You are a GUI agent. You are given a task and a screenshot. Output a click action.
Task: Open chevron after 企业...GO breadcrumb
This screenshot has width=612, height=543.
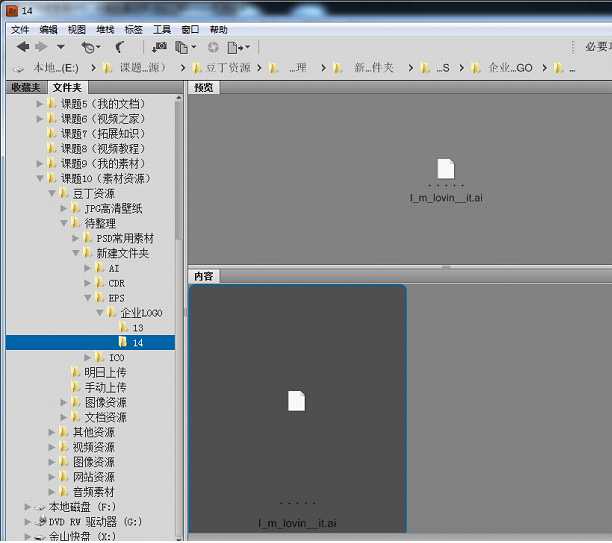[x=544, y=68]
